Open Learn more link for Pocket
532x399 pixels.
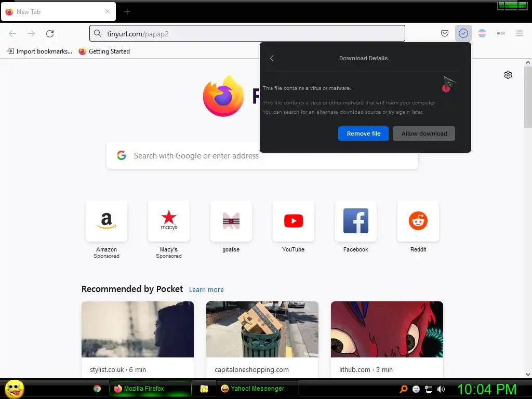click(206, 290)
